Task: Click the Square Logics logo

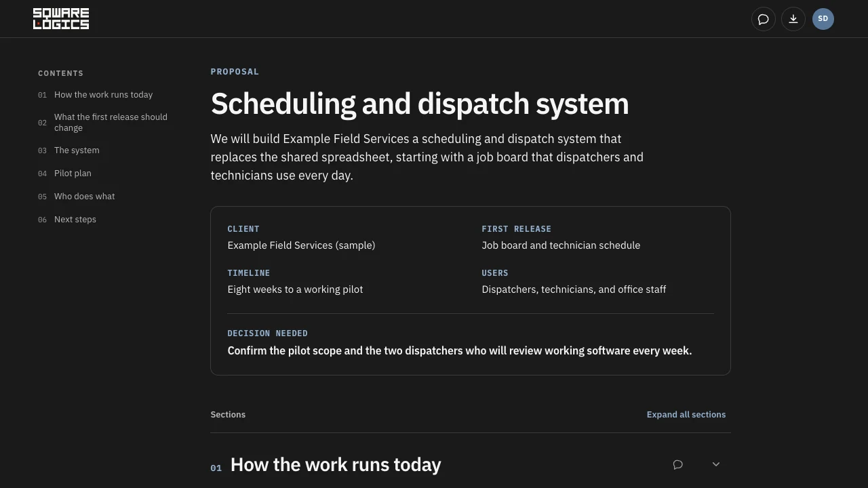Action: click(x=61, y=19)
